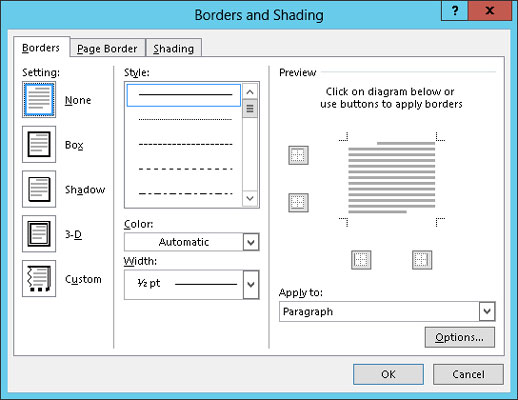
Task: Toggle right border button in Preview
Action: point(422,260)
